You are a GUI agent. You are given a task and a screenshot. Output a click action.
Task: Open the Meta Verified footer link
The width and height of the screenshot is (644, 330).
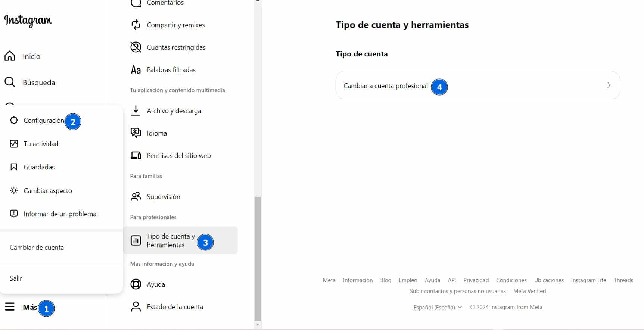[x=529, y=291]
